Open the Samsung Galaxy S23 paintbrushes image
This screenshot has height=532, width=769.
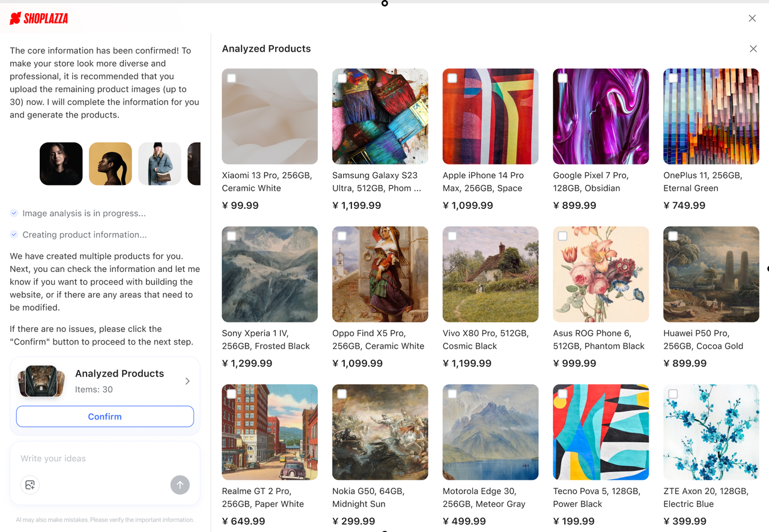[x=380, y=116]
